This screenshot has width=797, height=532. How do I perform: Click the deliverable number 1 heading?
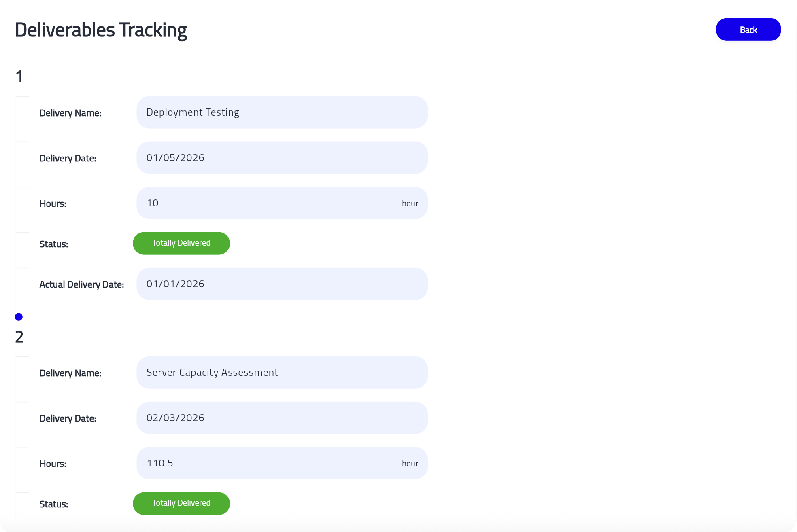[19, 76]
